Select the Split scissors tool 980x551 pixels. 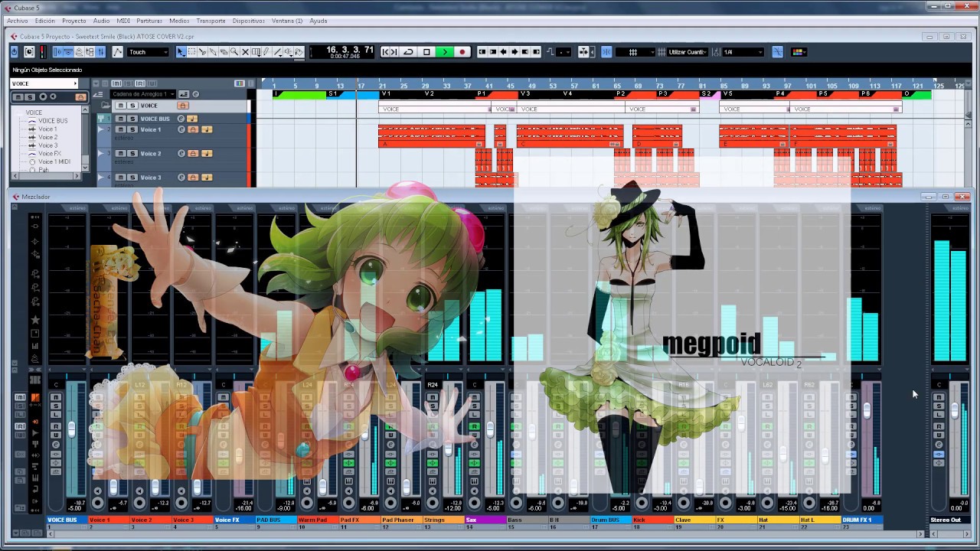pyautogui.click(x=202, y=52)
